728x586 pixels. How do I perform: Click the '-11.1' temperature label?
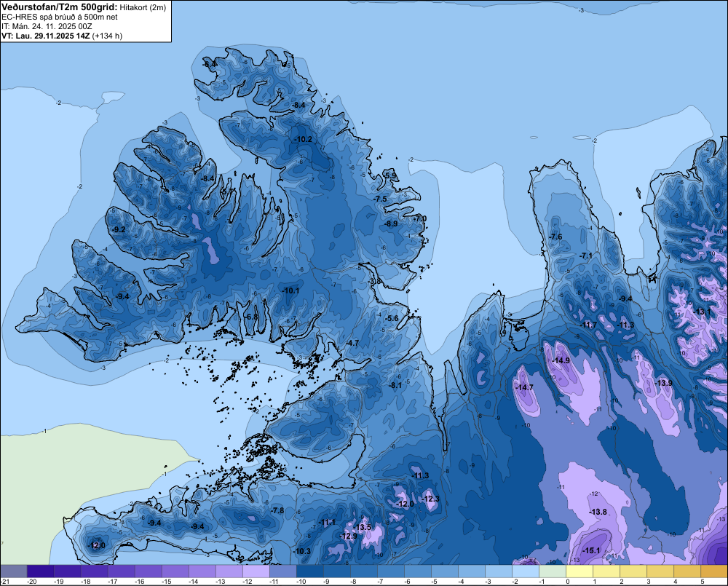coord(327,523)
